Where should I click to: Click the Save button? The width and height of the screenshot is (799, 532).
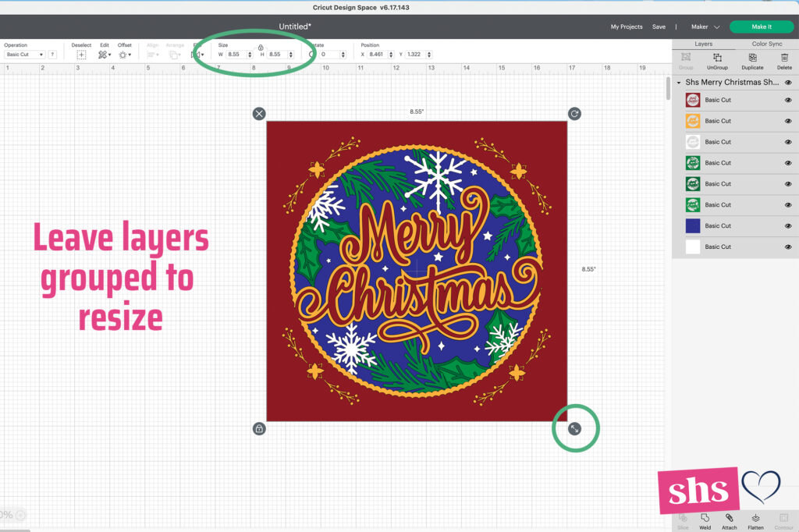(x=659, y=27)
